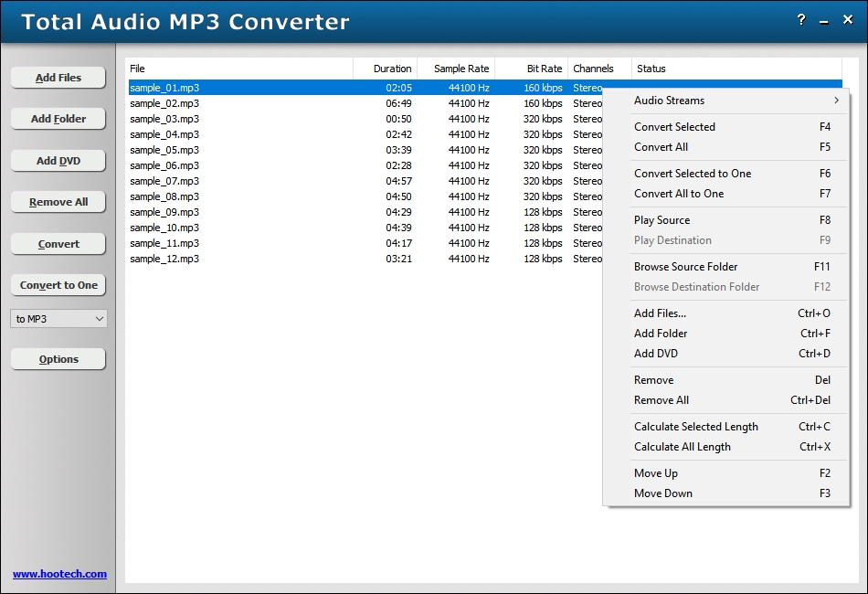Click the Convert to One button
Viewport: 868px width, 594px height.
coord(58,285)
